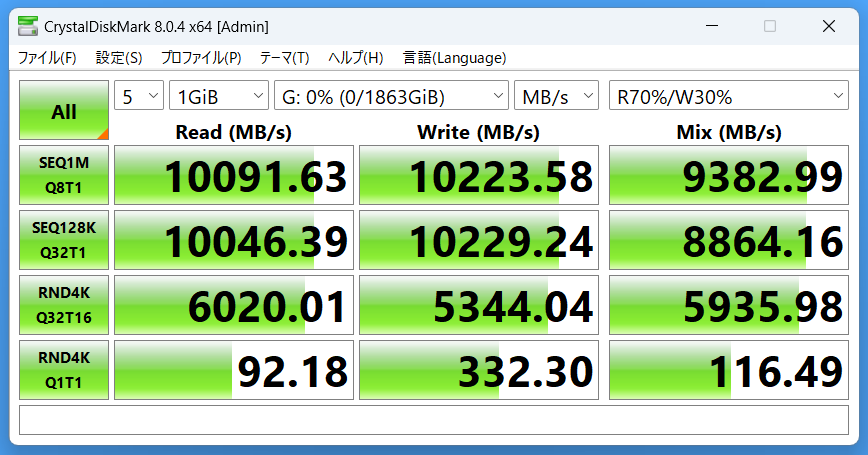
Task: Click the RND4K Q32T16 write result 5344.04
Action: pyautogui.click(x=479, y=305)
